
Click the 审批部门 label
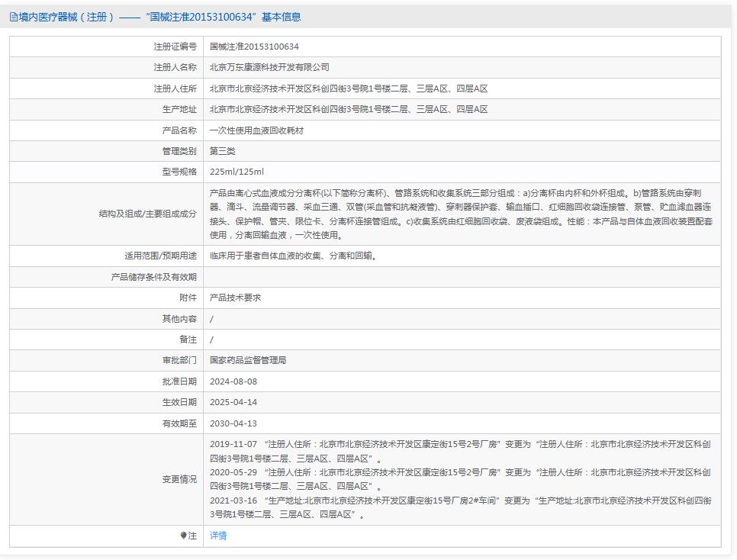pos(179,360)
